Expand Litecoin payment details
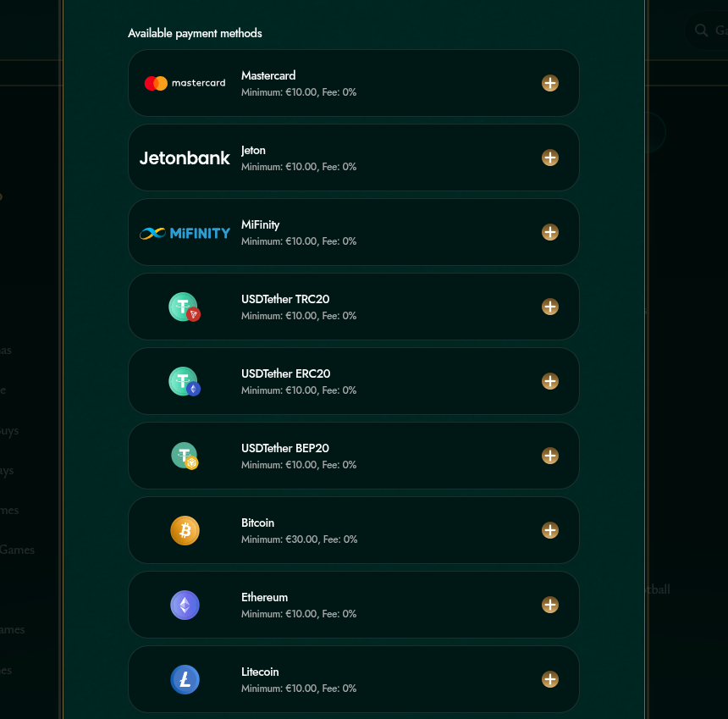The image size is (728, 719). (550, 679)
